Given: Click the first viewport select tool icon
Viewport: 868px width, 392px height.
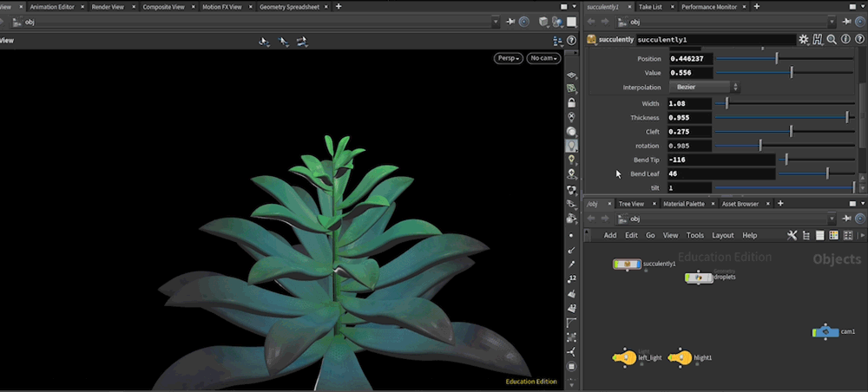Looking at the screenshot, I should (265, 42).
